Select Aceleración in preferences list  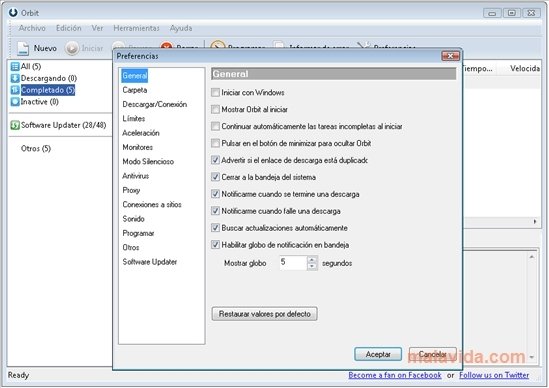click(x=141, y=133)
